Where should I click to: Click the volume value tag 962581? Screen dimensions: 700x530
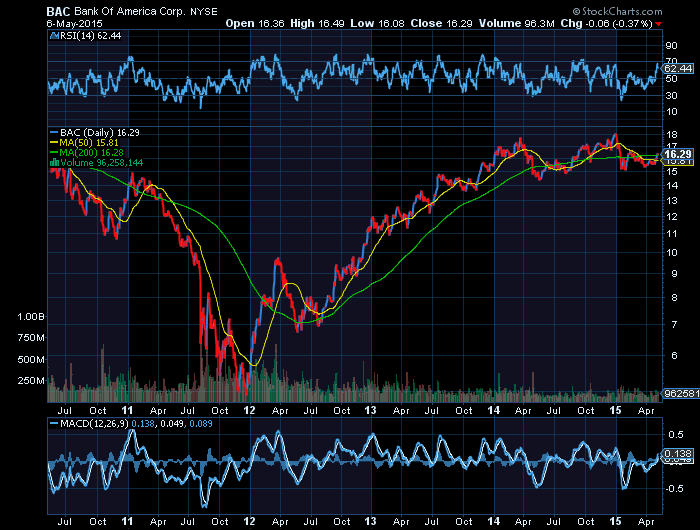pos(681,393)
